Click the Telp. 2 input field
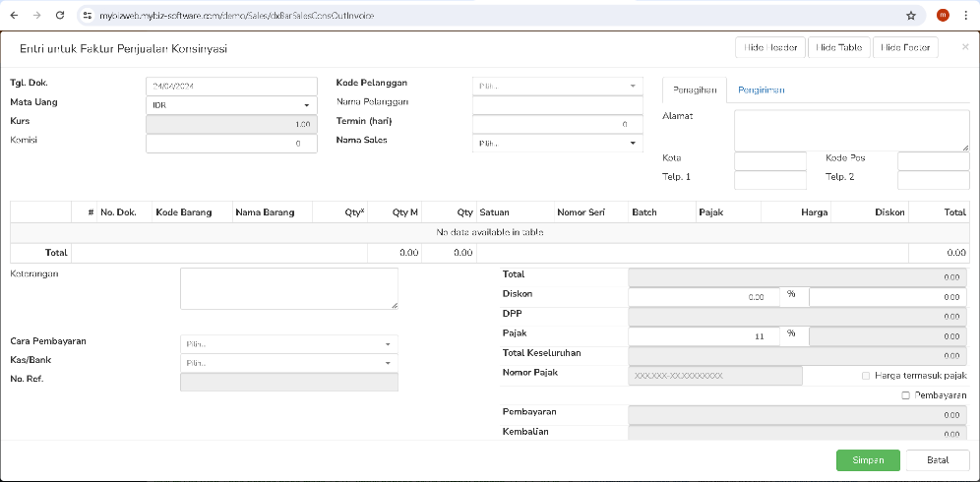 (x=934, y=180)
